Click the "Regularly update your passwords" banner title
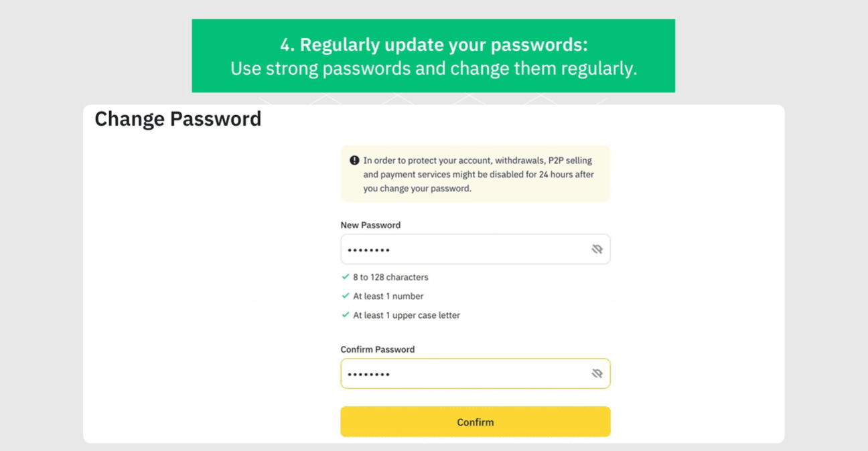The image size is (868, 451). pyautogui.click(x=433, y=45)
